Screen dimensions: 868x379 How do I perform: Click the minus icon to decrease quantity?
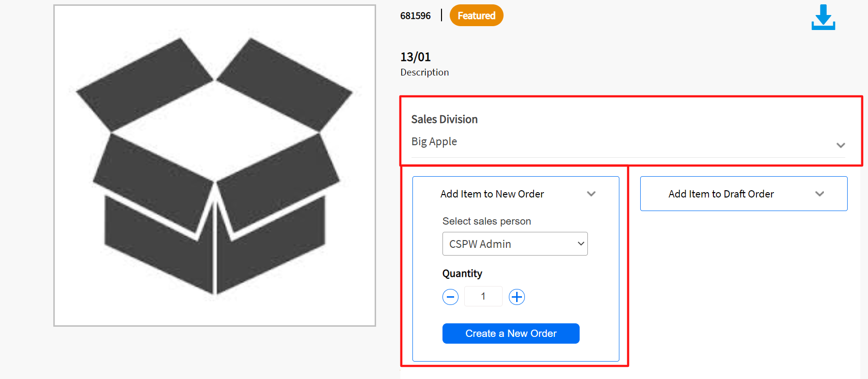(x=450, y=296)
